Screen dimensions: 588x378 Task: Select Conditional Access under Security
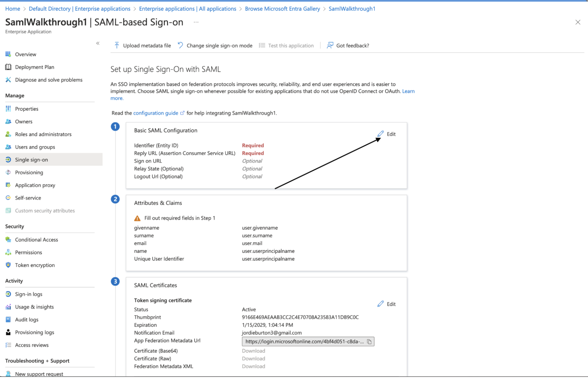point(36,240)
